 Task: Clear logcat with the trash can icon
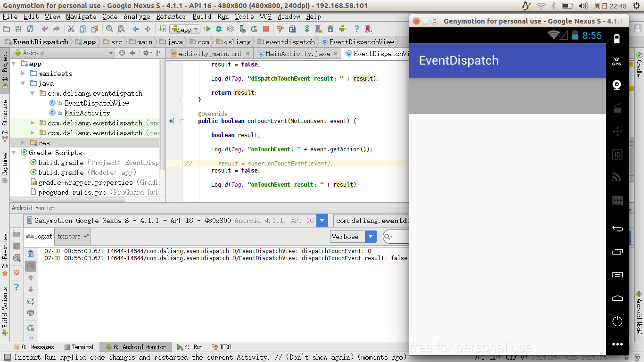(31, 254)
